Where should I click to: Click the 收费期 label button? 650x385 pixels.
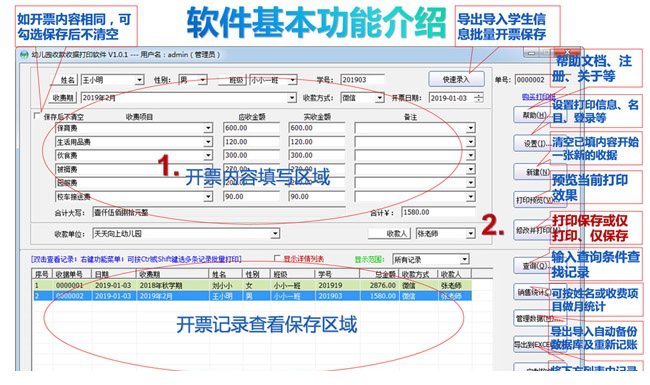point(64,98)
